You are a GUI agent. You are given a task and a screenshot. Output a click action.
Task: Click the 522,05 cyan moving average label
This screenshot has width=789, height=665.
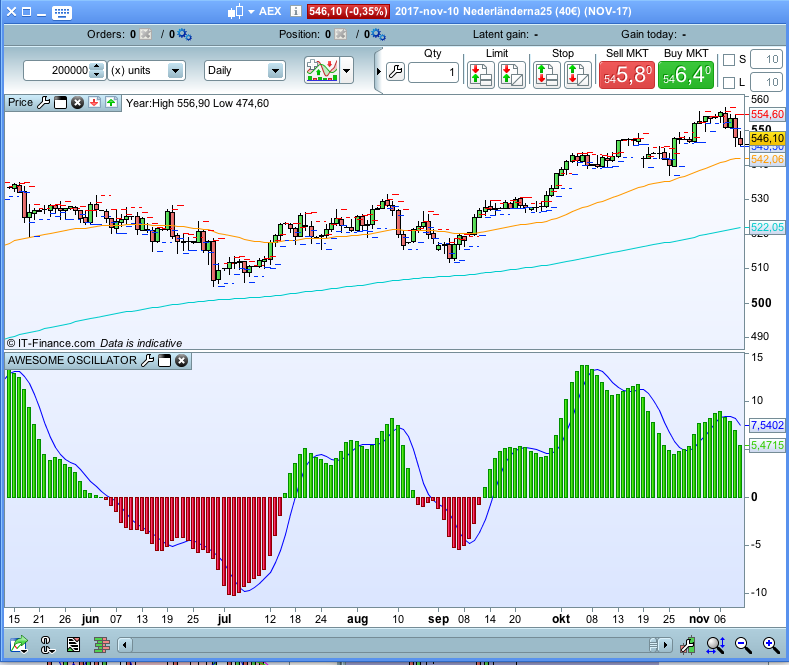tap(767, 227)
